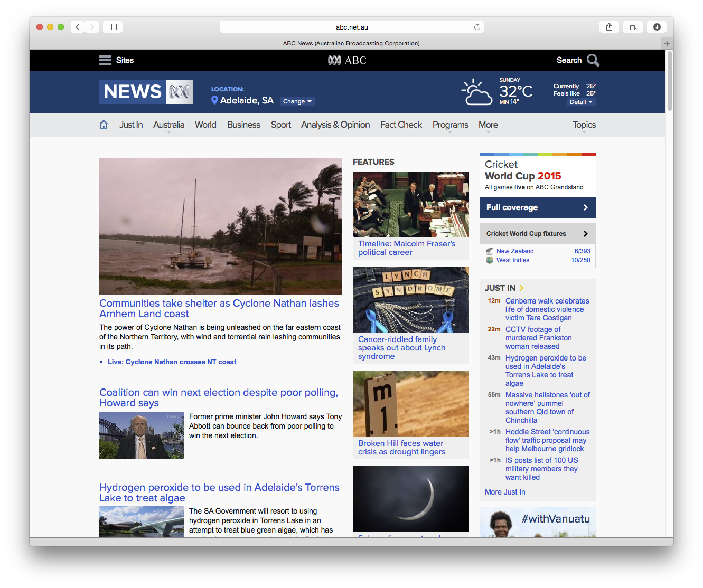The image size is (703, 588).
Task: Open the Share icon in the toolbar
Action: pos(609,27)
